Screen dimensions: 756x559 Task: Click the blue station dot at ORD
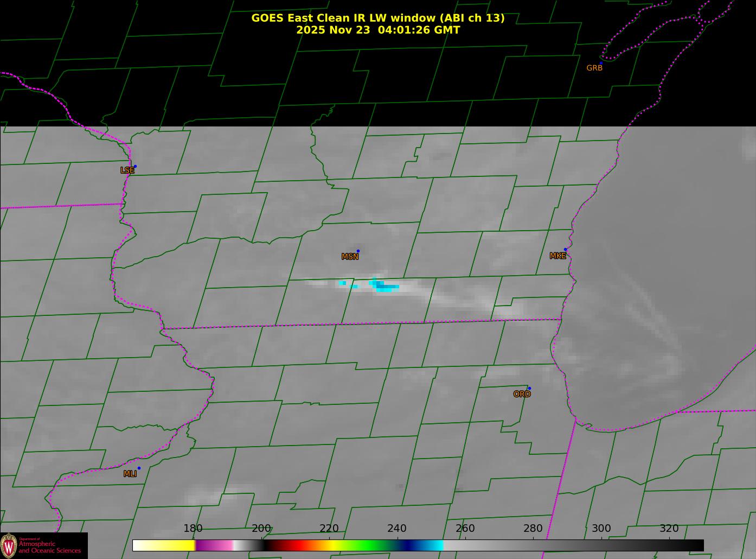pos(529,389)
